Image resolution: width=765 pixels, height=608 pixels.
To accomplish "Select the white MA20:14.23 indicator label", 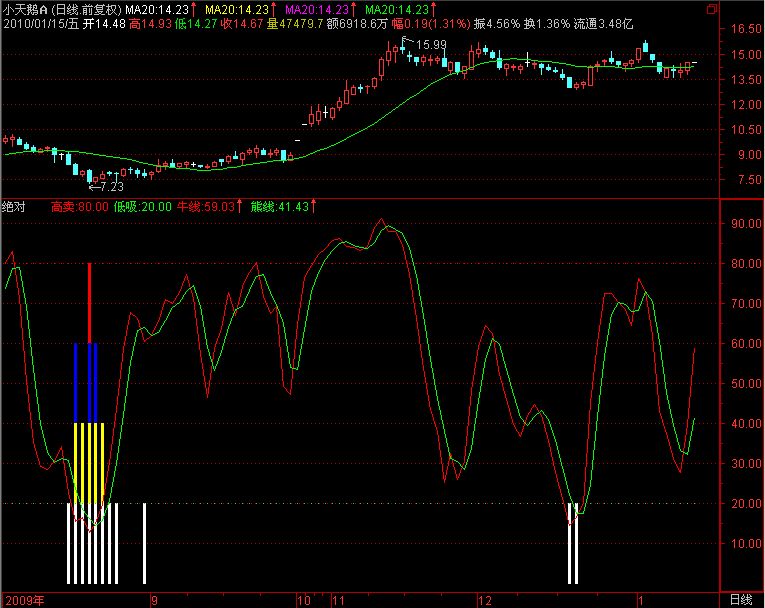I will click(162, 8).
